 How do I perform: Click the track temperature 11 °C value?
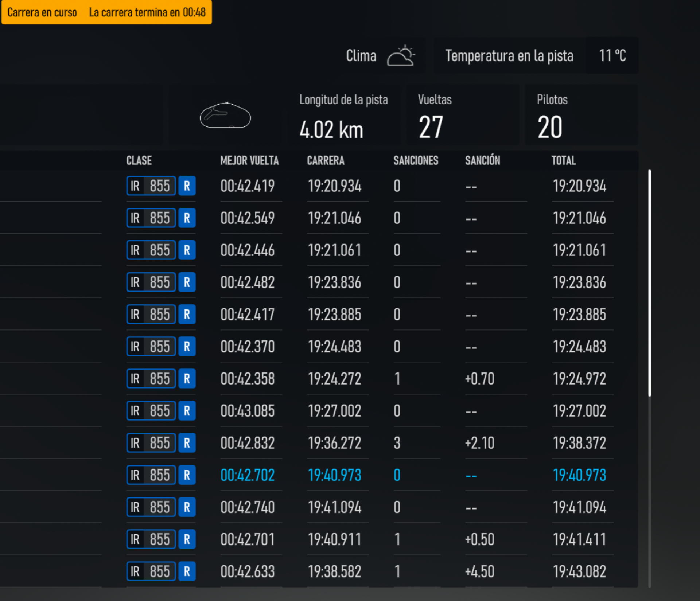point(612,56)
